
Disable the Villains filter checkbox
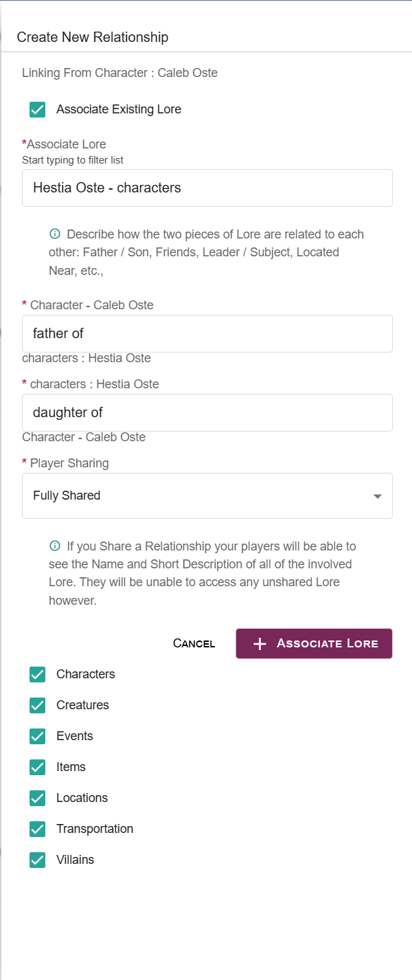(38, 860)
